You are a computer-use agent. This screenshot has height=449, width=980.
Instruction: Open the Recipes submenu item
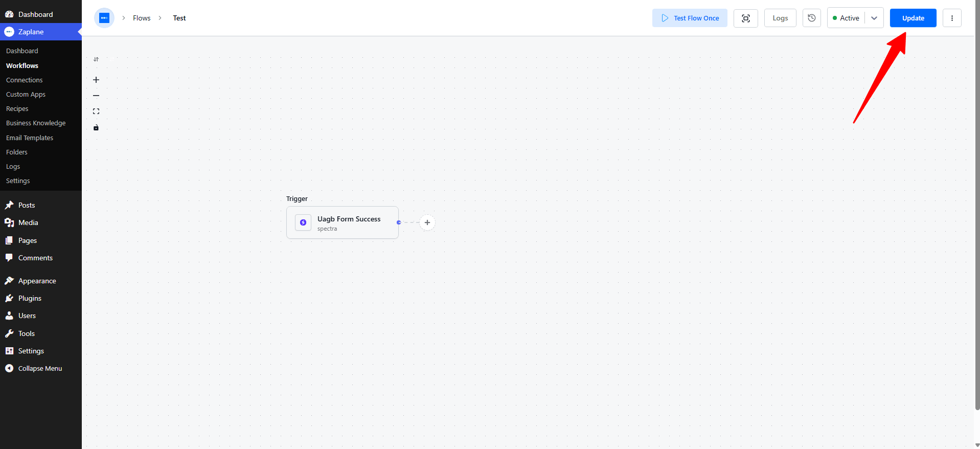tap(17, 108)
